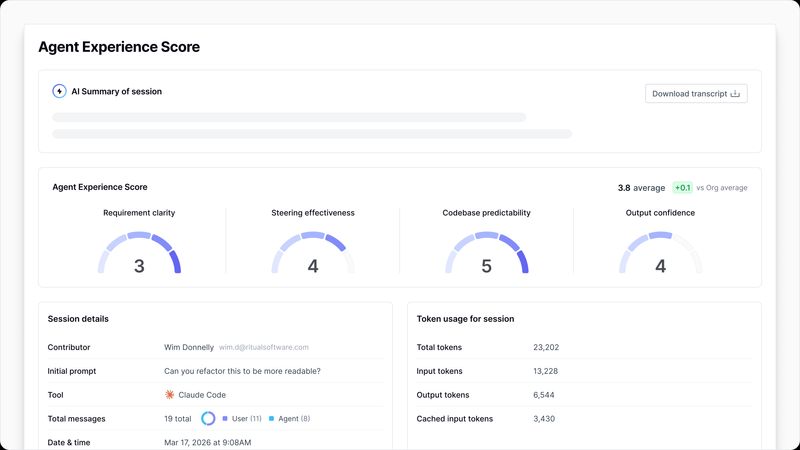The width and height of the screenshot is (800, 450).
Task: Click the purple User legend square
Action: point(225,419)
